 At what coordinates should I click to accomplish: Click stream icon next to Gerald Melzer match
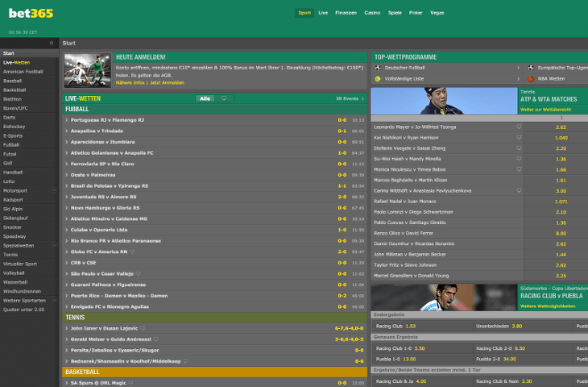pyautogui.click(x=155, y=339)
